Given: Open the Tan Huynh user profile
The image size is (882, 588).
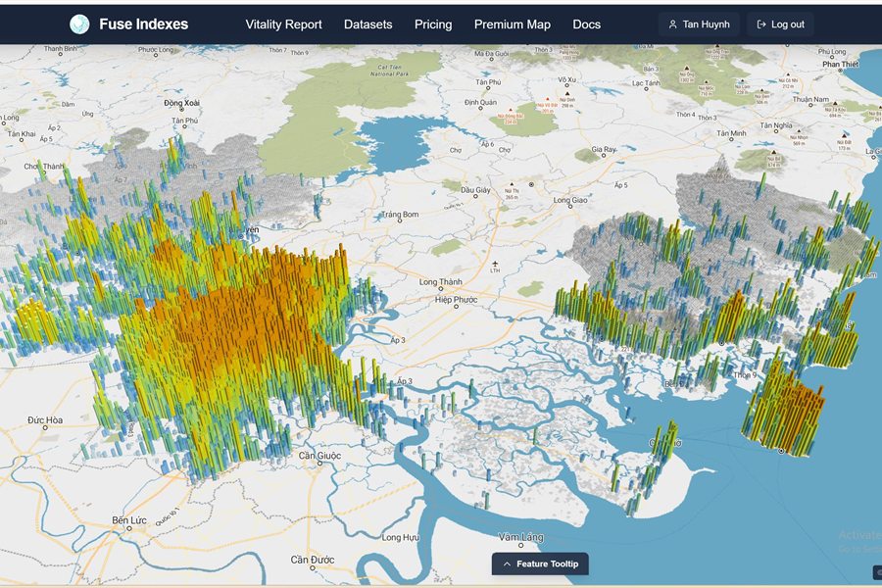Looking at the screenshot, I should tap(699, 24).
